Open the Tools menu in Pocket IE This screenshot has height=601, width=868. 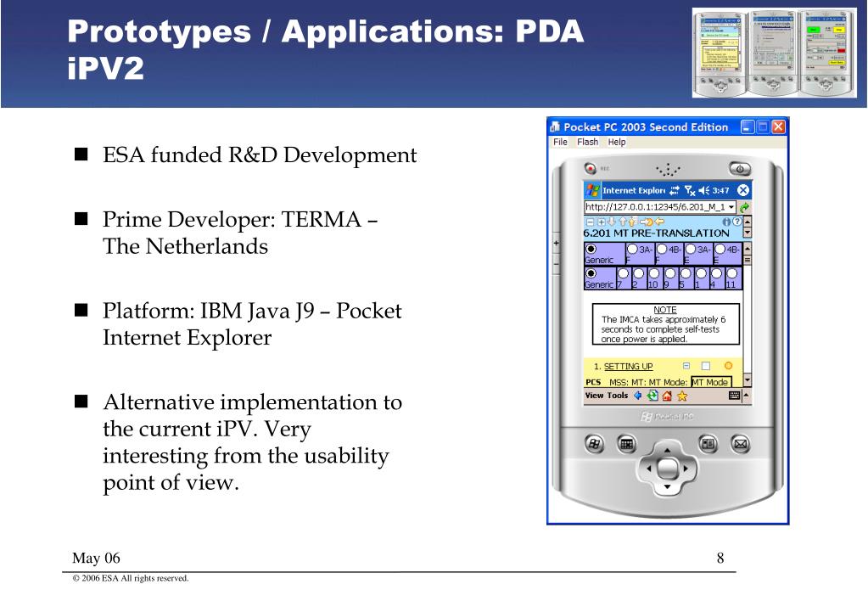tap(617, 396)
